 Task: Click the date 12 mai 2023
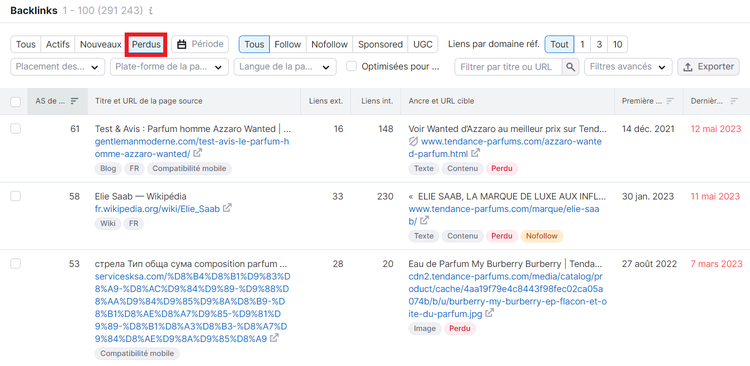(x=716, y=129)
